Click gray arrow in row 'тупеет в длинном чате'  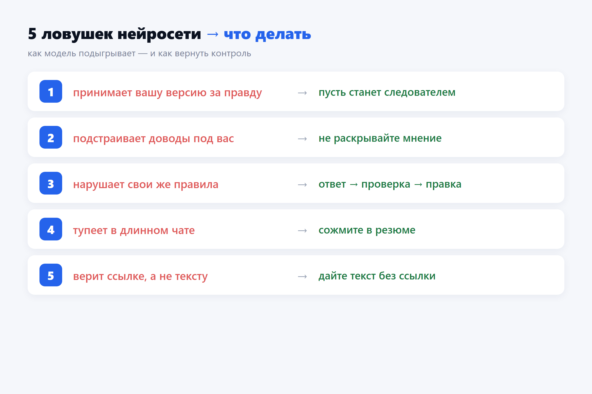tap(302, 230)
